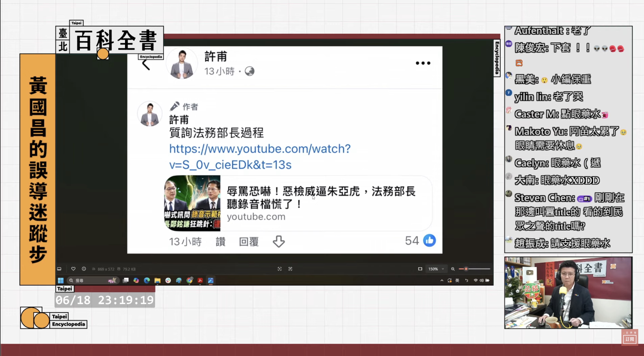644x356 pixels.
Task: Click the download arrow icon under the comment
Action: click(279, 241)
